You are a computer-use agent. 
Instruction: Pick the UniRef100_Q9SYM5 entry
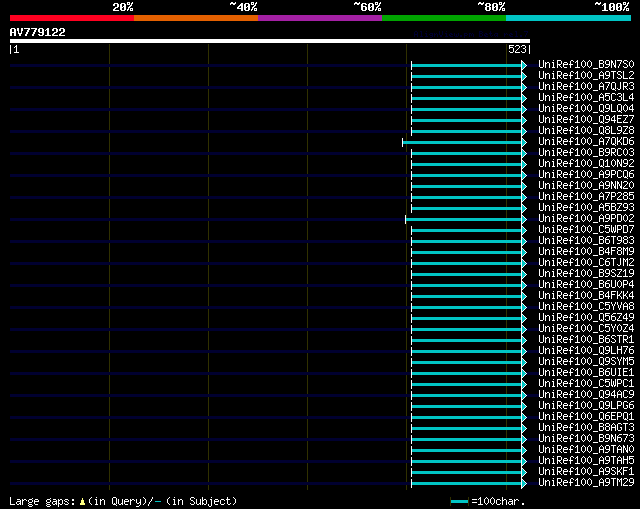point(586,362)
